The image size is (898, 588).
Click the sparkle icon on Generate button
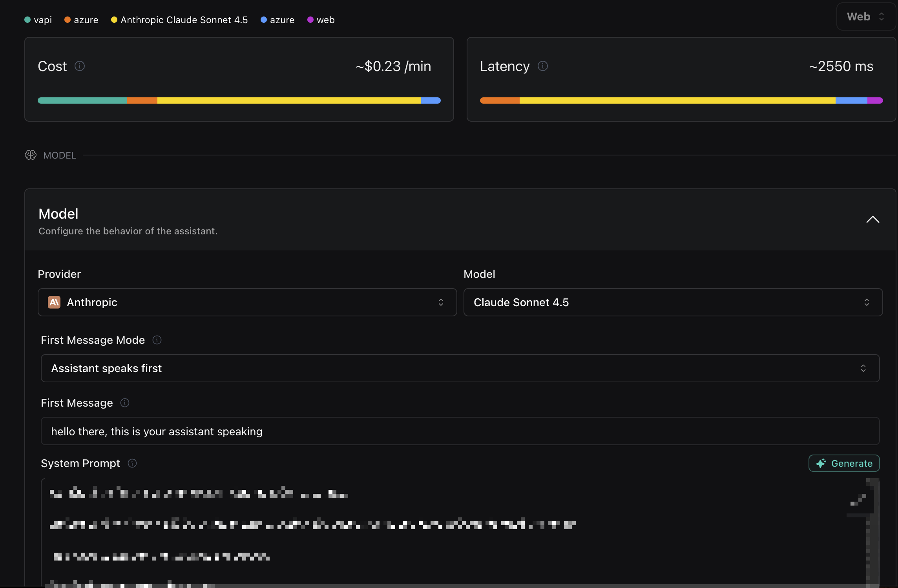click(x=821, y=463)
